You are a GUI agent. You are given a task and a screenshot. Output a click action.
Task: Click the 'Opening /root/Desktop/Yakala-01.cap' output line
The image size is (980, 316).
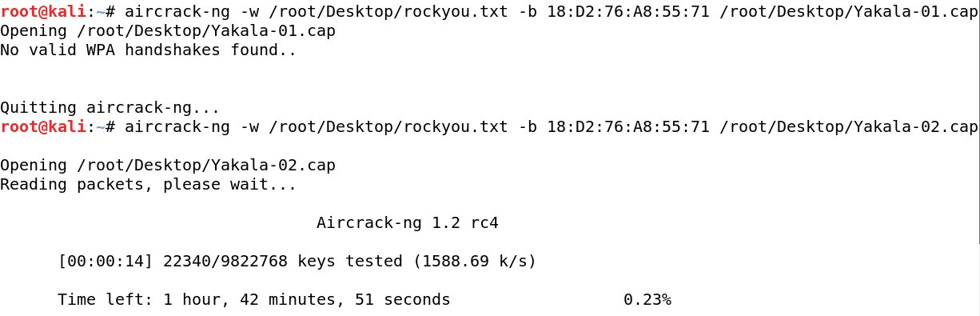click(168, 30)
